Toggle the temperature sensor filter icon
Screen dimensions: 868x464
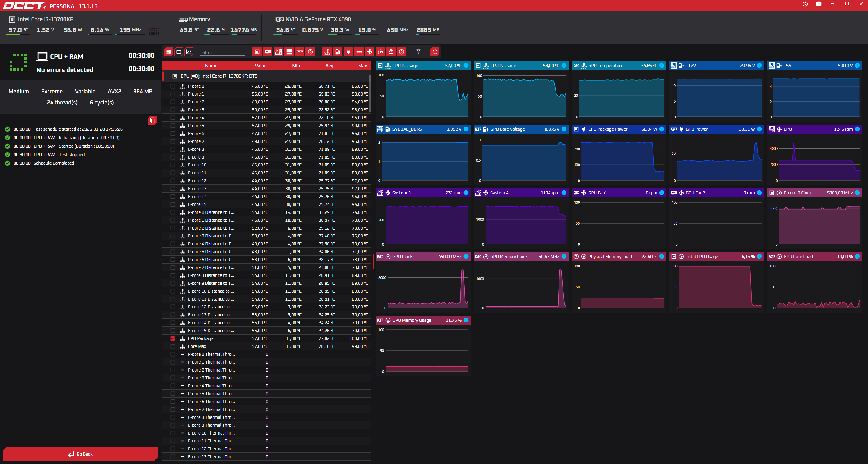[x=327, y=52]
